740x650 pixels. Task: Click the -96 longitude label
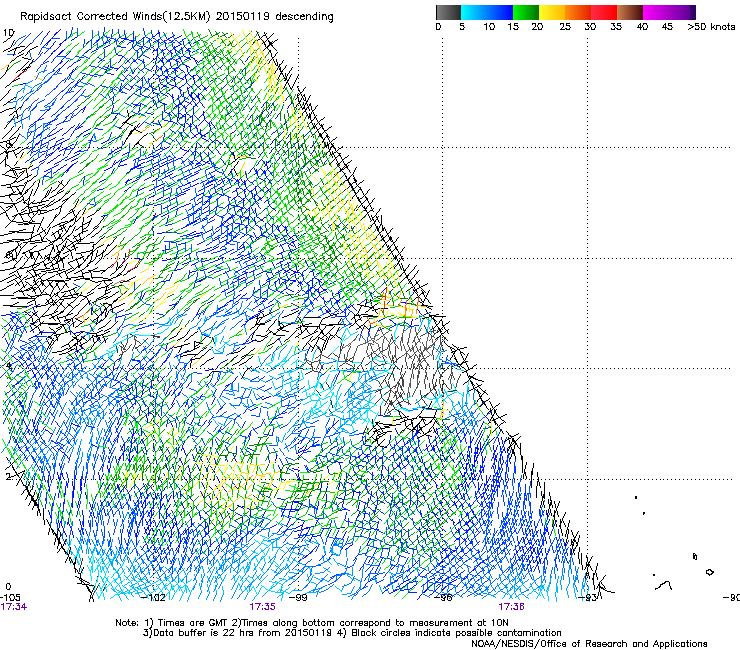point(443,598)
